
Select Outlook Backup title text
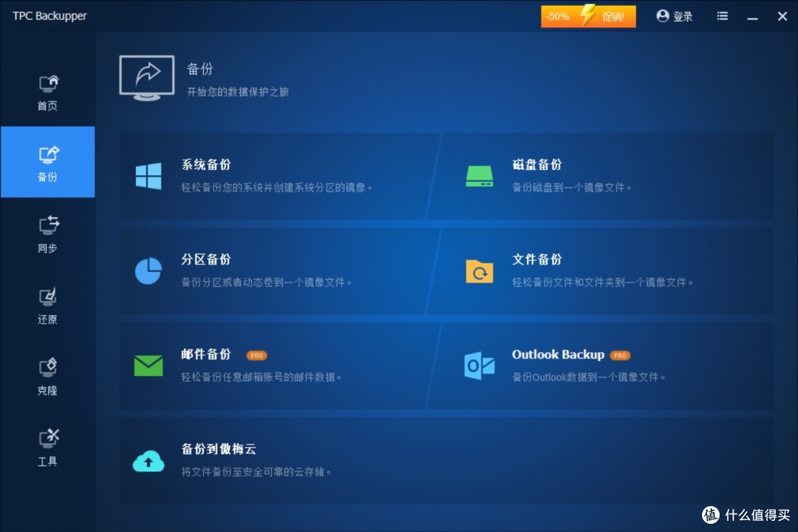559,355
